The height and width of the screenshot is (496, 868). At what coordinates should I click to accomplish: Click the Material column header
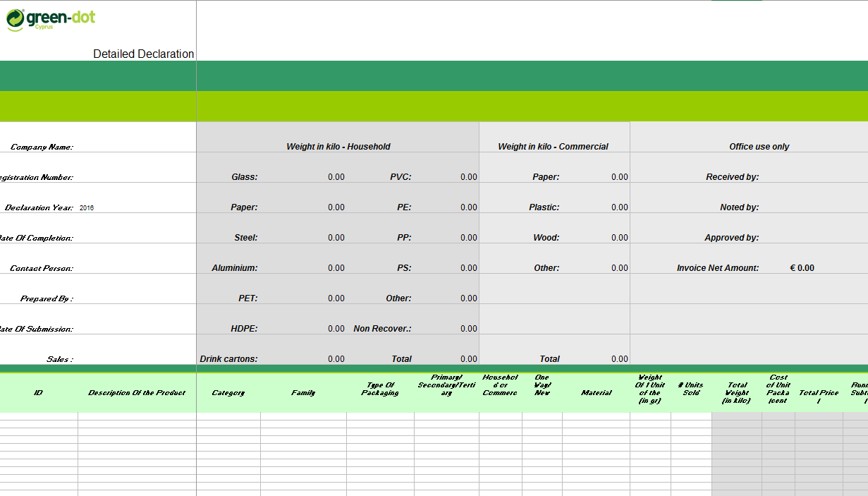(x=597, y=393)
